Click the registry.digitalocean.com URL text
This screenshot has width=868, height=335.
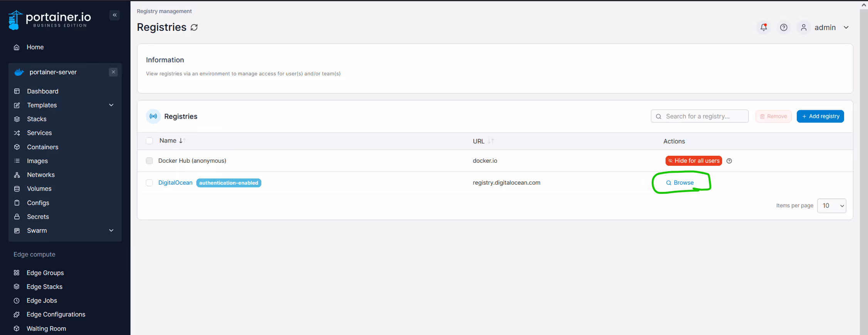(x=506, y=183)
